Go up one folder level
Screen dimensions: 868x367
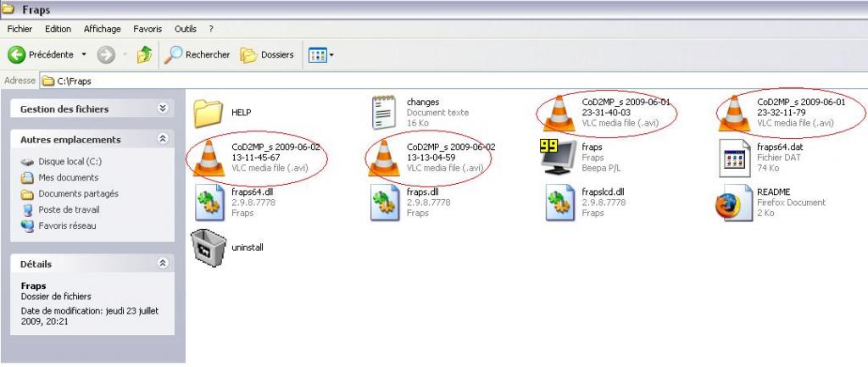pos(144,54)
